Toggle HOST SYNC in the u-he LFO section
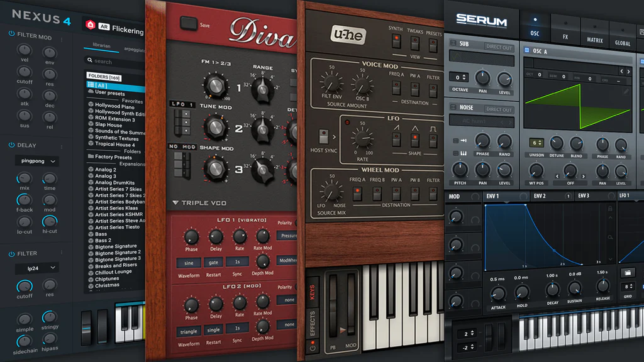 [324, 136]
